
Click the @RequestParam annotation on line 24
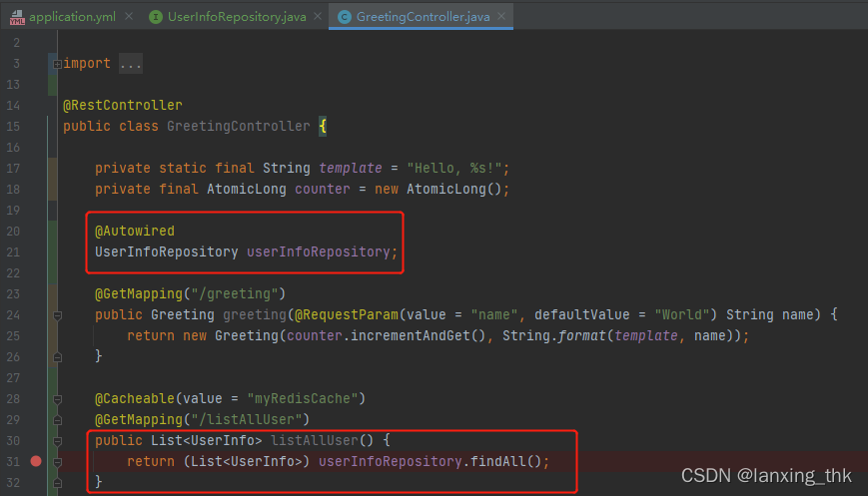346,315
